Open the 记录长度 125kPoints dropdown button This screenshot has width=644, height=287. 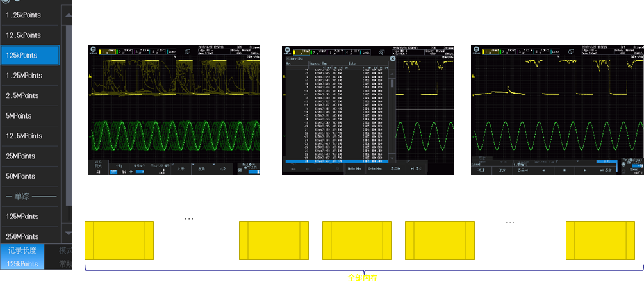22,257
